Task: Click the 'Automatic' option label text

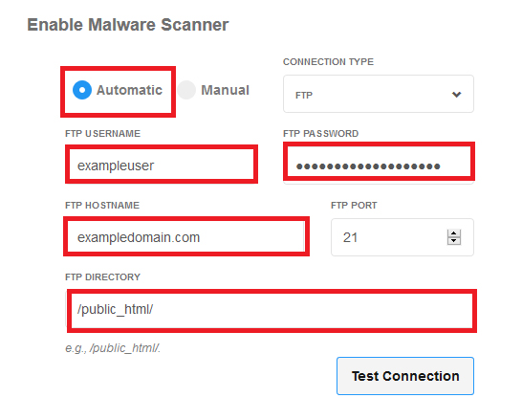Action: tap(129, 90)
